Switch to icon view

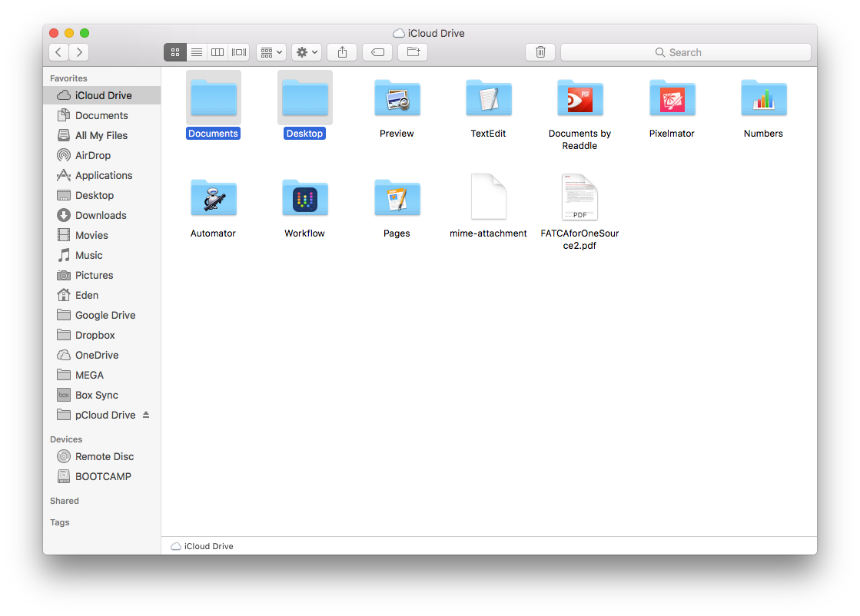click(175, 52)
